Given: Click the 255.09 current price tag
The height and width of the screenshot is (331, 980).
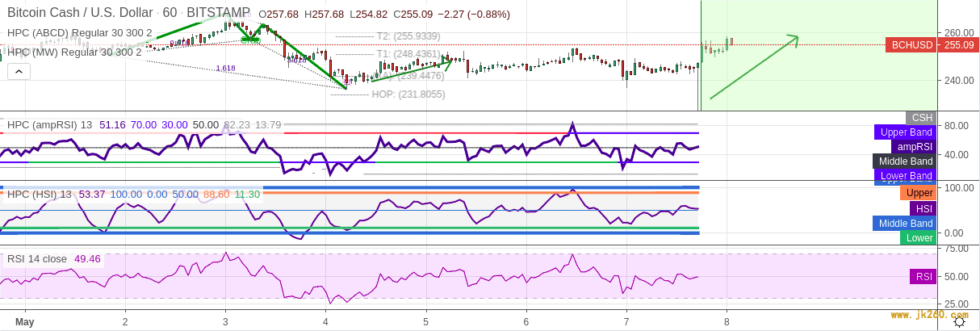Looking at the screenshot, I should [958, 45].
